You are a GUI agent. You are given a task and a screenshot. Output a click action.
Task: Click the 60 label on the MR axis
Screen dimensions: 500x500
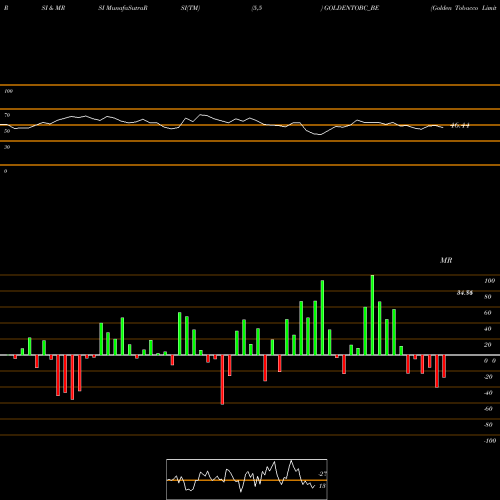tap(488, 313)
